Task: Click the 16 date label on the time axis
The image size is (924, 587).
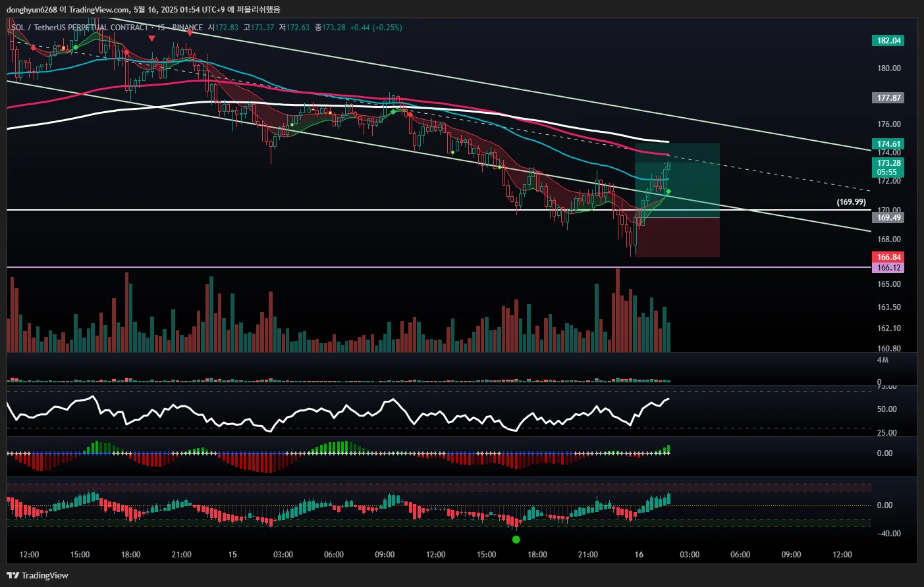Action: click(639, 555)
